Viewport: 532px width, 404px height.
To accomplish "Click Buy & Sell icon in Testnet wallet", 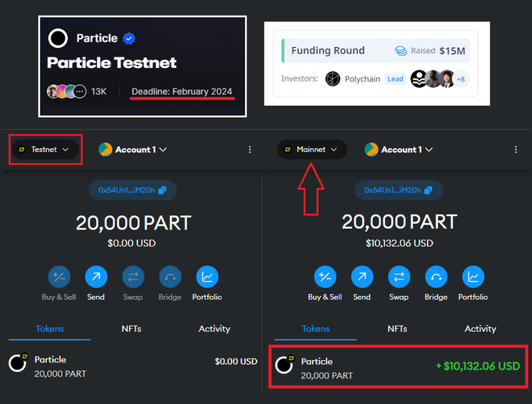I will tap(59, 276).
